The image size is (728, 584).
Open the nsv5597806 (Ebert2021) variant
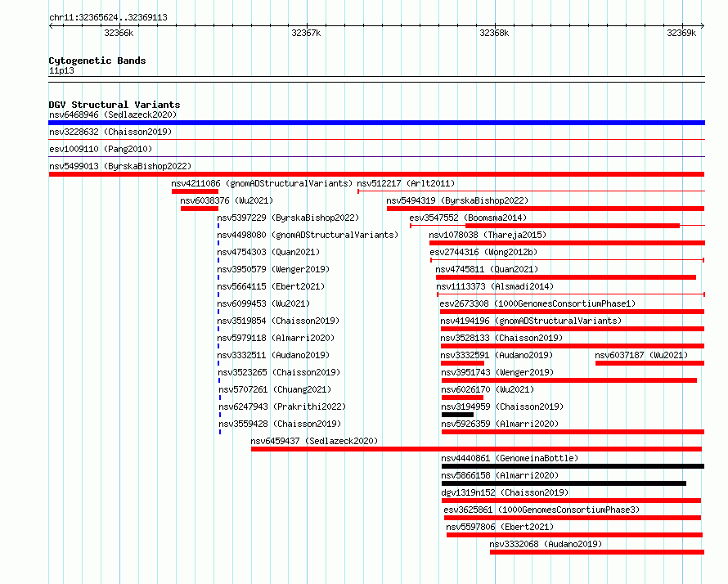pos(500,527)
